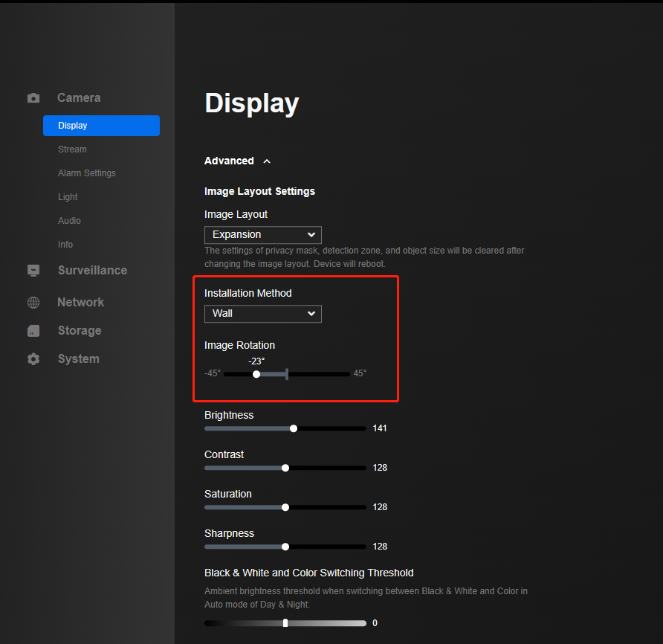Expand the Storage section
663x644 pixels.
click(x=80, y=330)
